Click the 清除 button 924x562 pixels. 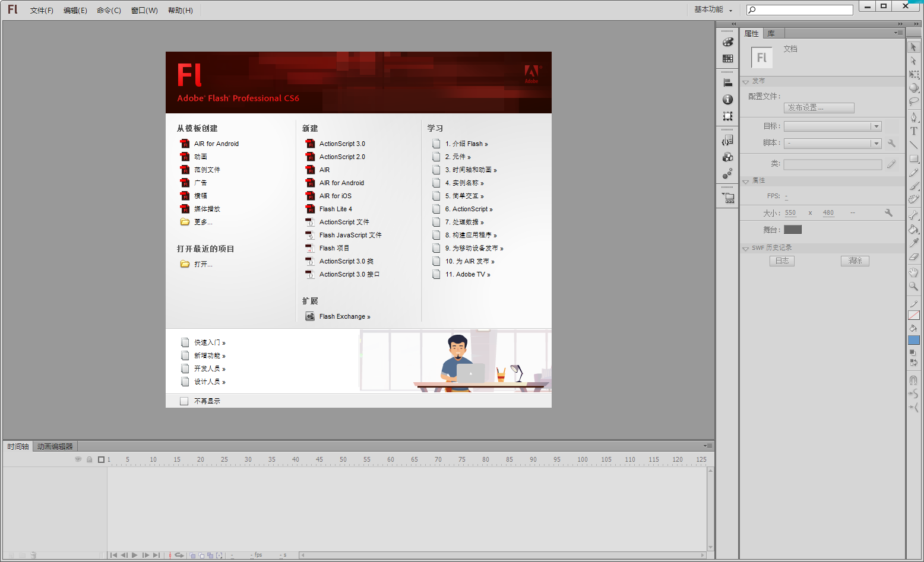(x=855, y=261)
